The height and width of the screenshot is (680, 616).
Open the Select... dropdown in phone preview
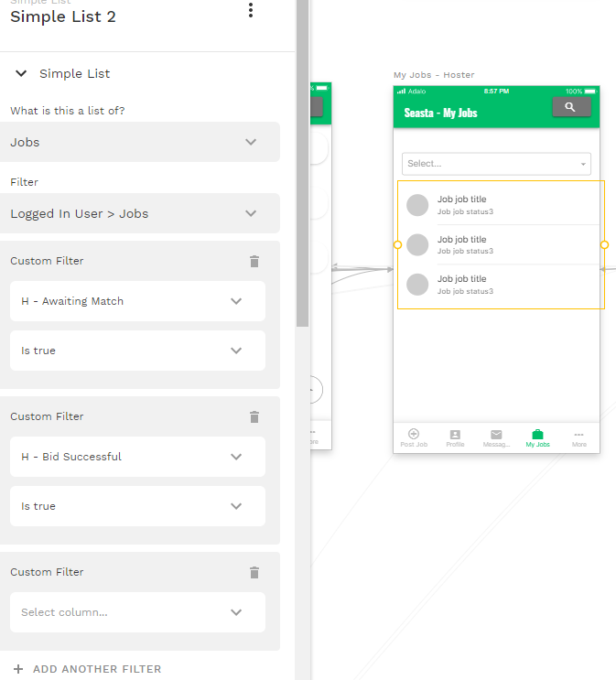tap(496, 164)
